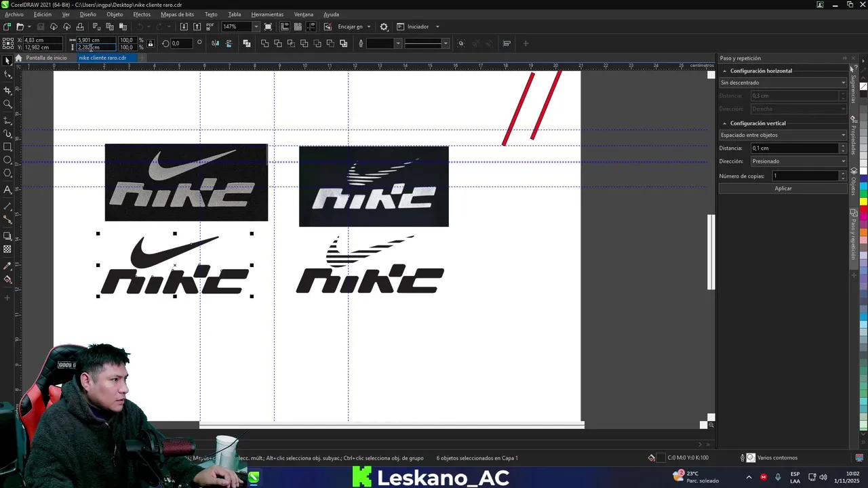Click the Open folder icon

click(20, 26)
